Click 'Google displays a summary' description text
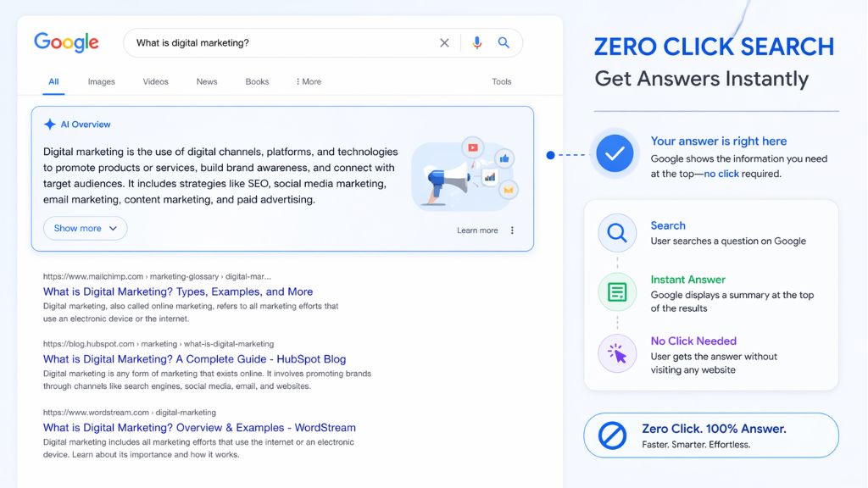The image size is (868, 488). click(x=732, y=302)
